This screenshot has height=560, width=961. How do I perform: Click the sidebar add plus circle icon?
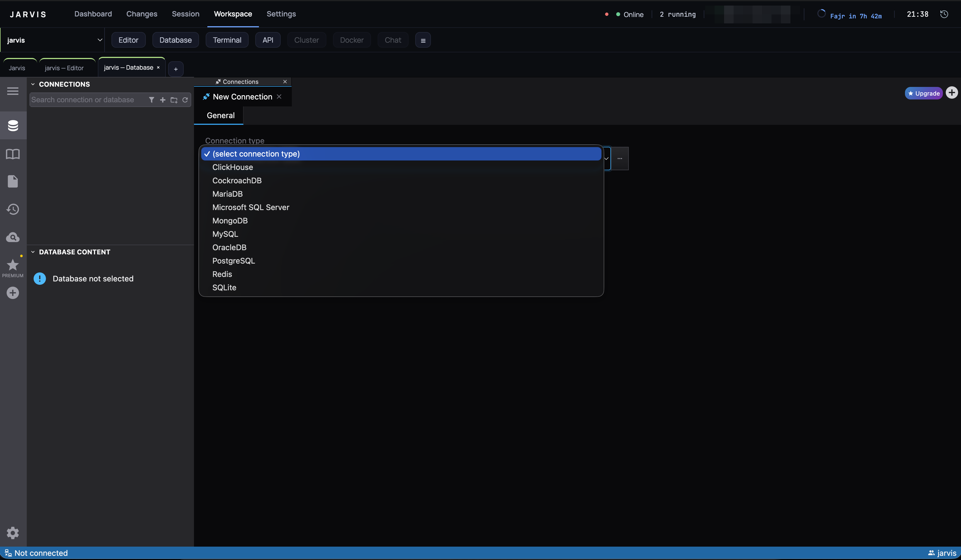pyautogui.click(x=13, y=293)
